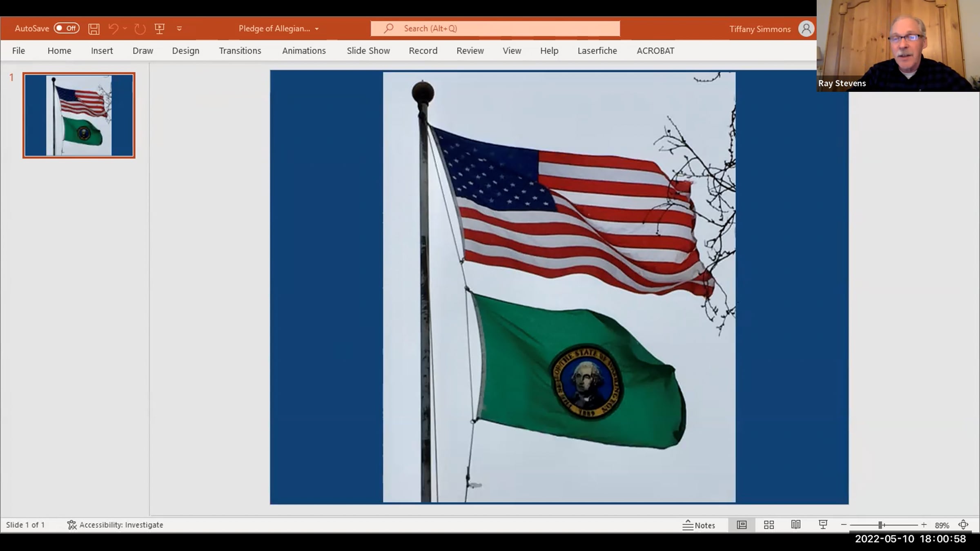980x551 pixels.
Task: Toggle the AutoSave switch
Action: coord(67,28)
